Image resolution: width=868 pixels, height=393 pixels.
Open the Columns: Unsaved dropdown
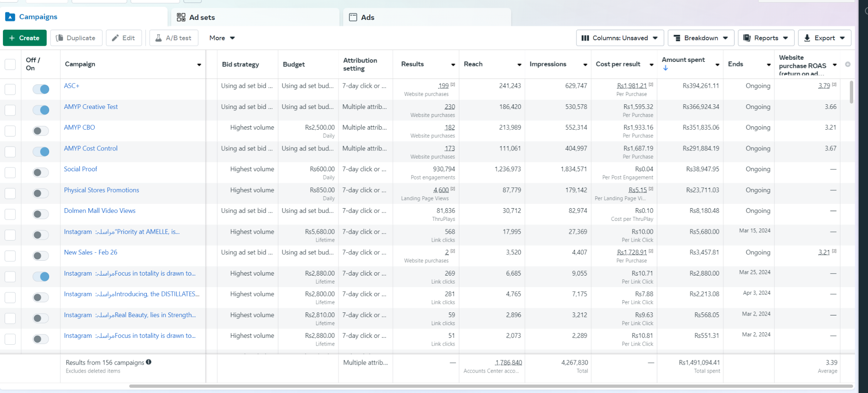click(x=620, y=38)
